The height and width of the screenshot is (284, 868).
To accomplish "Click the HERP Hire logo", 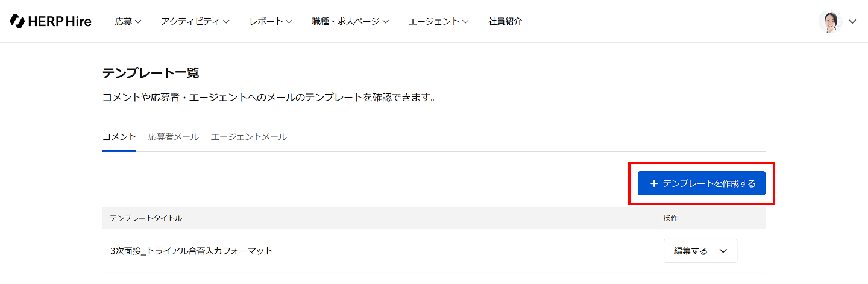I will (51, 21).
